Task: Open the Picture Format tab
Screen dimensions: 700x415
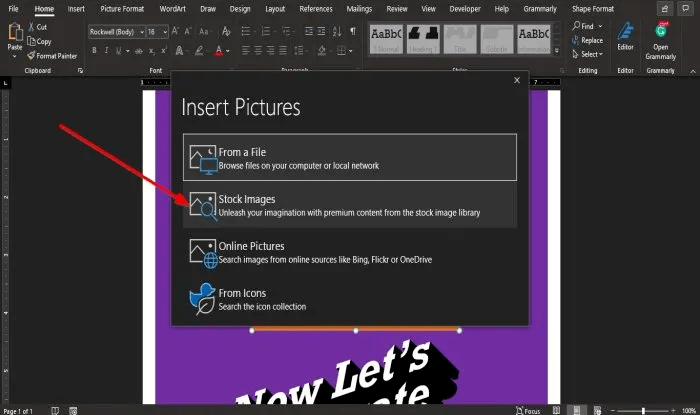Action: click(122, 8)
